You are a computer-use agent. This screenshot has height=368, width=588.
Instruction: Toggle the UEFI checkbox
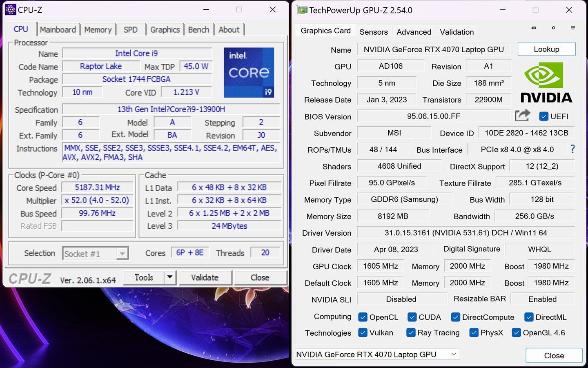click(x=543, y=116)
